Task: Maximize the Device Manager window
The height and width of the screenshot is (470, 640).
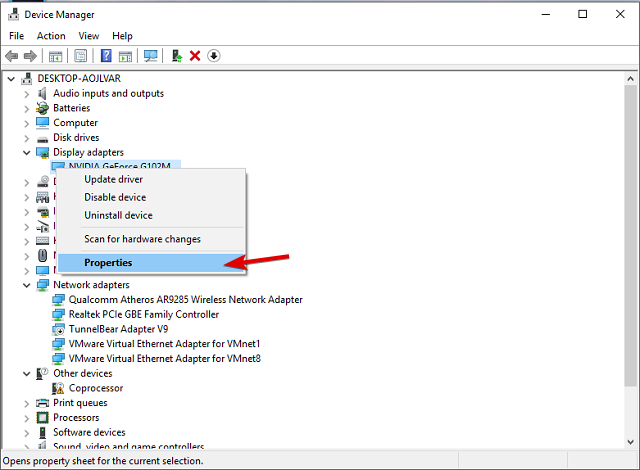Action: 583,15
